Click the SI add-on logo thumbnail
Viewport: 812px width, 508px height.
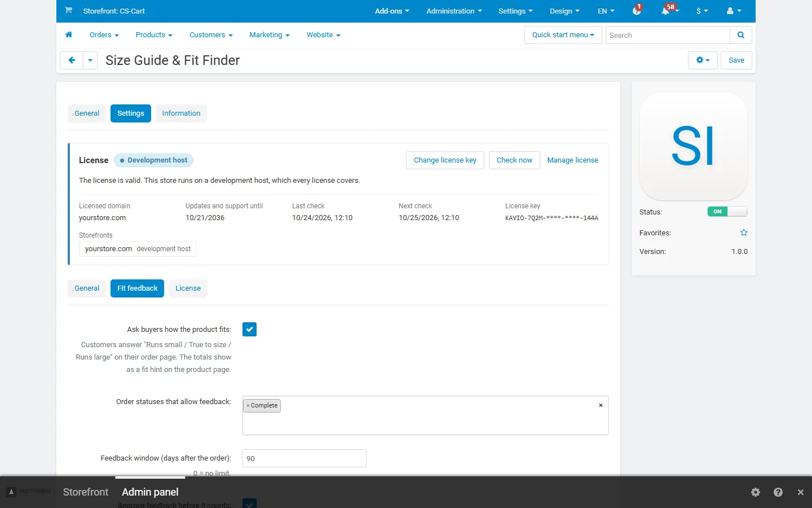(694, 147)
